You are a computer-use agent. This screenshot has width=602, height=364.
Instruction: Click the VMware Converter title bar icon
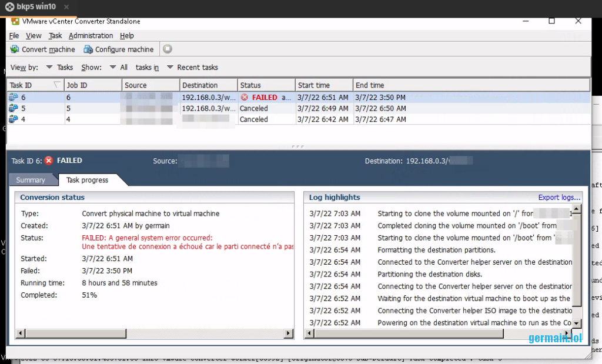[x=15, y=22]
